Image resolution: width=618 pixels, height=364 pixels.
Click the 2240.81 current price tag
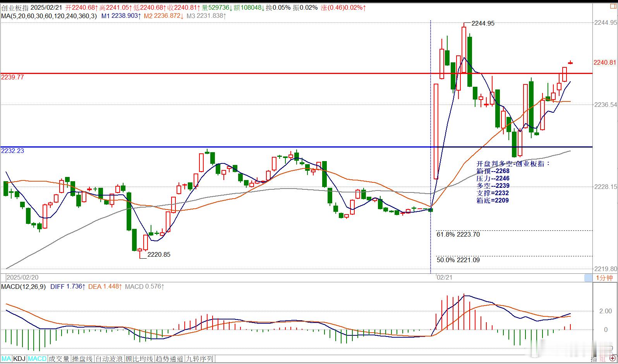pos(605,62)
